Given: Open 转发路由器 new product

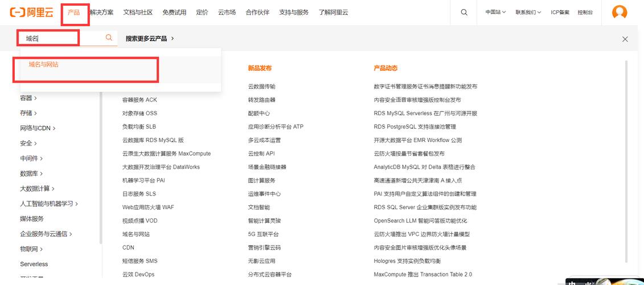Looking at the screenshot, I should pyautogui.click(x=261, y=100).
